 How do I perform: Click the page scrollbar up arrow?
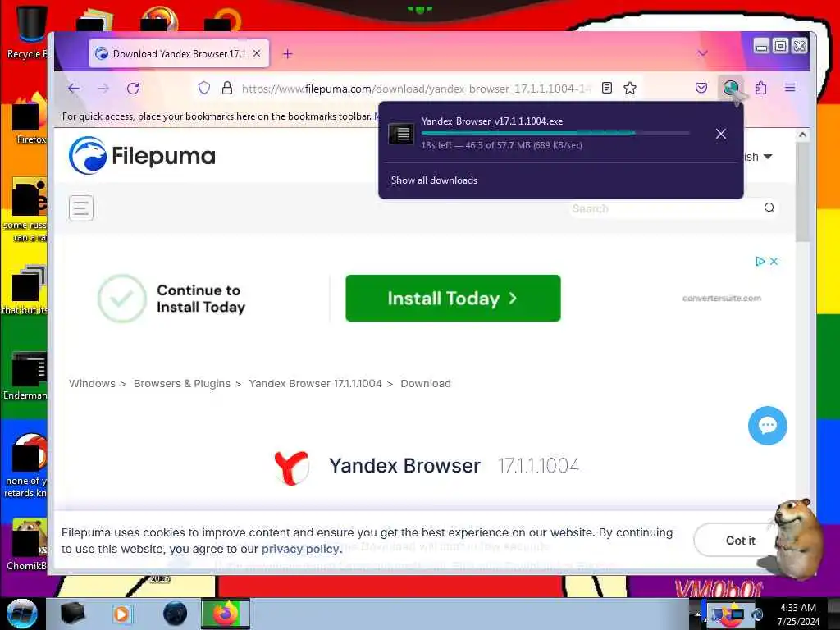(802, 135)
